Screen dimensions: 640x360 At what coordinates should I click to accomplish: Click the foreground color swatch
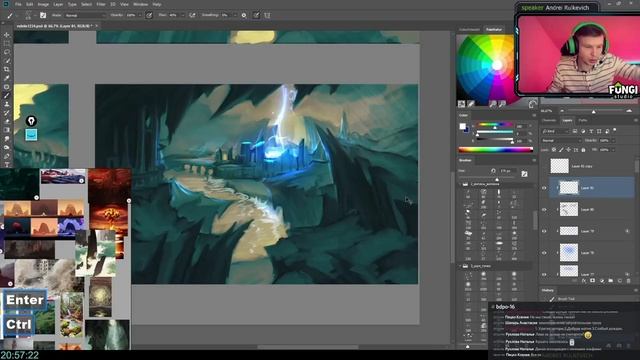(x=462, y=126)
